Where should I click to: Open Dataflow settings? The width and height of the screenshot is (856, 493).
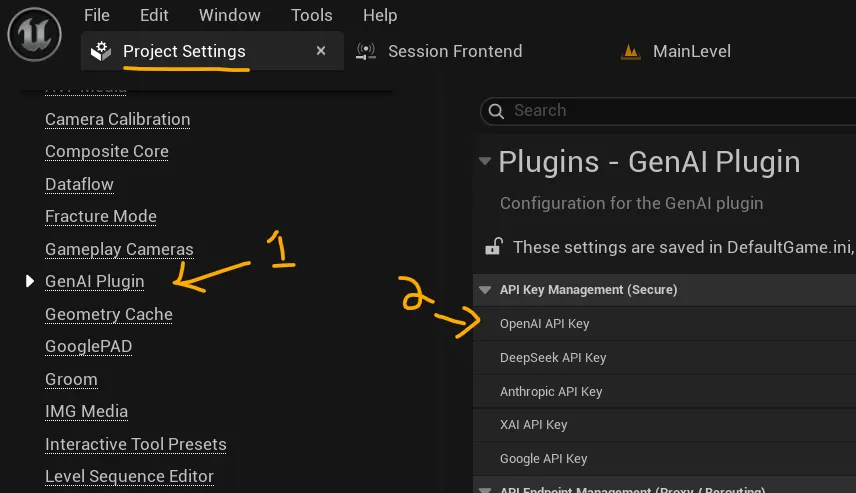(x=79, y=184)
